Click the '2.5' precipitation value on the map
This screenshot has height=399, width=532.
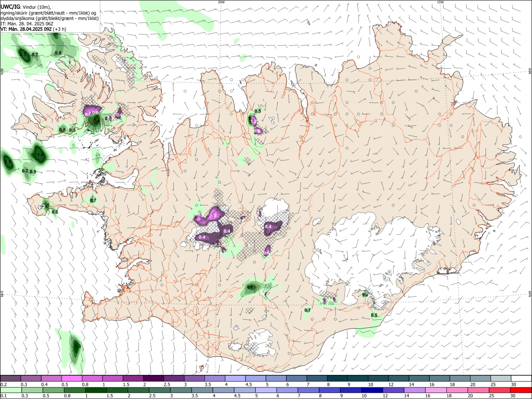(23, 54)
